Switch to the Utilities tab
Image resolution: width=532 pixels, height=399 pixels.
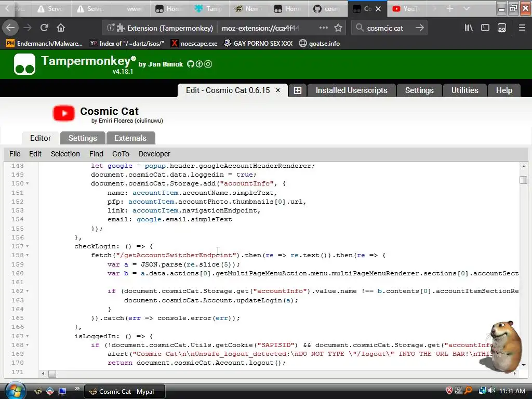tap(465, 90)
